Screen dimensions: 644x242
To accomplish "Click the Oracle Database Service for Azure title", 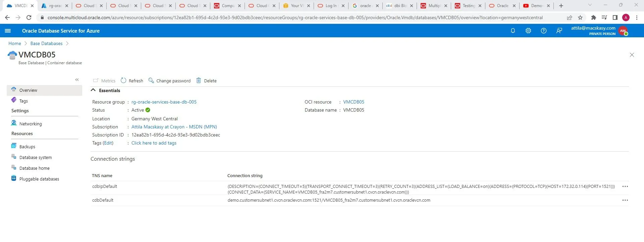I will pyautogui.click(x=61, y=31).
